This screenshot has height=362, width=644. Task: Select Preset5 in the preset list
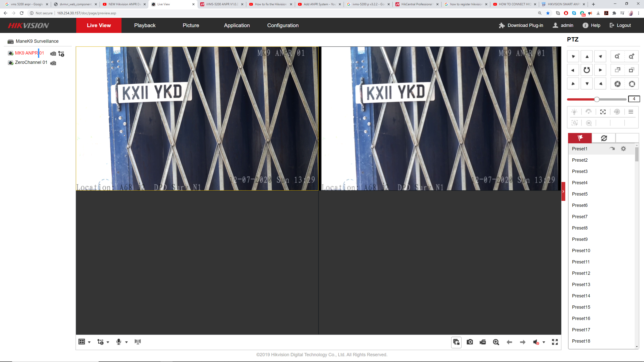click(580, 194)
